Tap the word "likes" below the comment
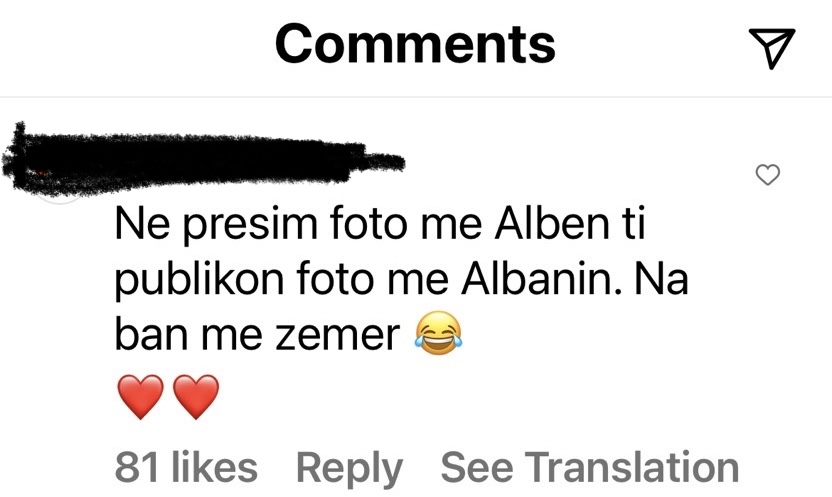This screenshot has width=832, height=497. (215, 468)
